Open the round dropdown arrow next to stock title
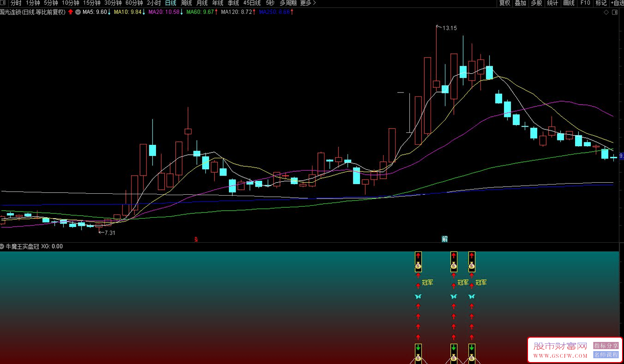The height and width of the screenshot is (364, 624). click(x=78, y=12)
